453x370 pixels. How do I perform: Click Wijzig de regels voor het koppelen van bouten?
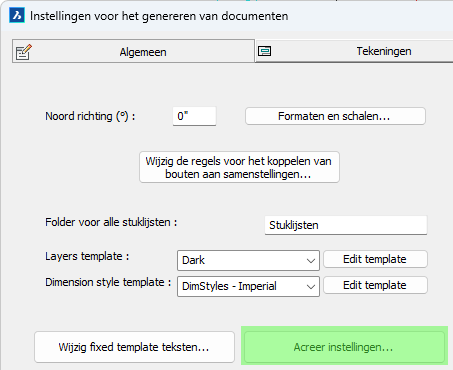(239, 167)
